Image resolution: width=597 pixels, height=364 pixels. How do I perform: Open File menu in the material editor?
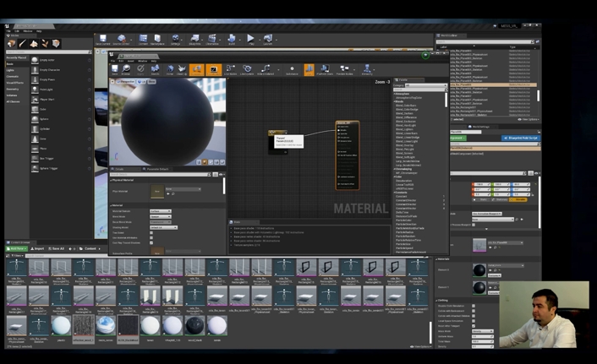(112, 61)
